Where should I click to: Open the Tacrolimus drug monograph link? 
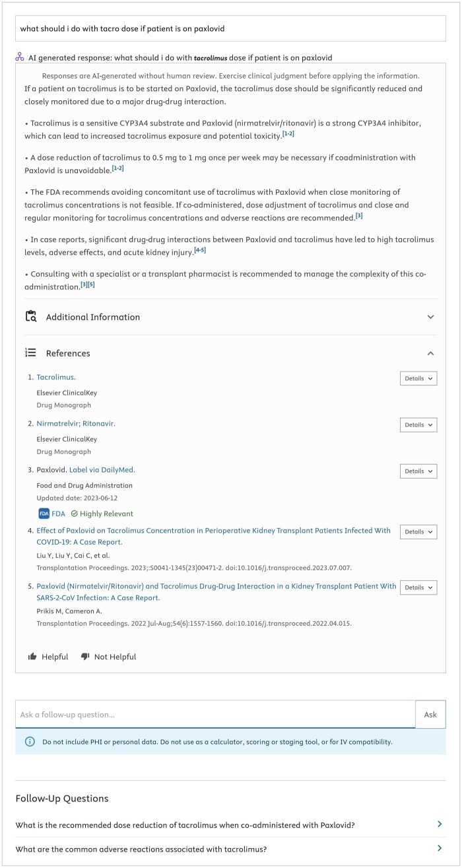click(56, 378)
